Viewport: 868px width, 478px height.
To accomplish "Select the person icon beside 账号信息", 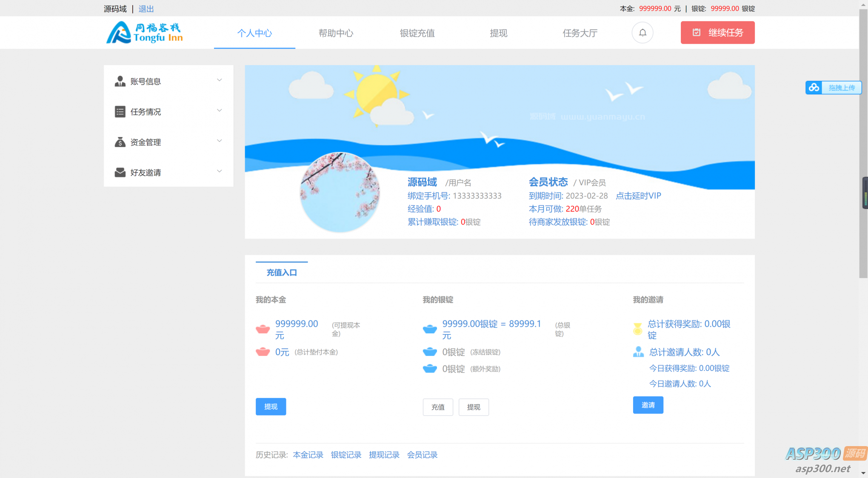I will point(120,81).
